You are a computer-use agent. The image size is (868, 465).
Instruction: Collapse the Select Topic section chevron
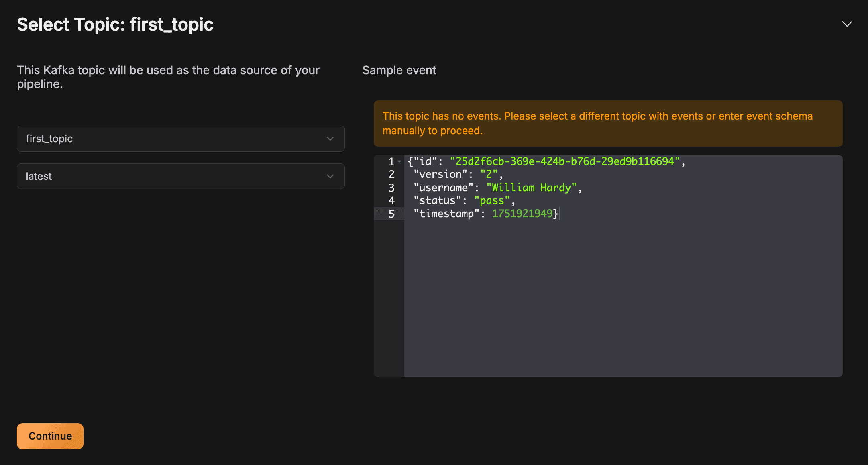pos(847,24)
